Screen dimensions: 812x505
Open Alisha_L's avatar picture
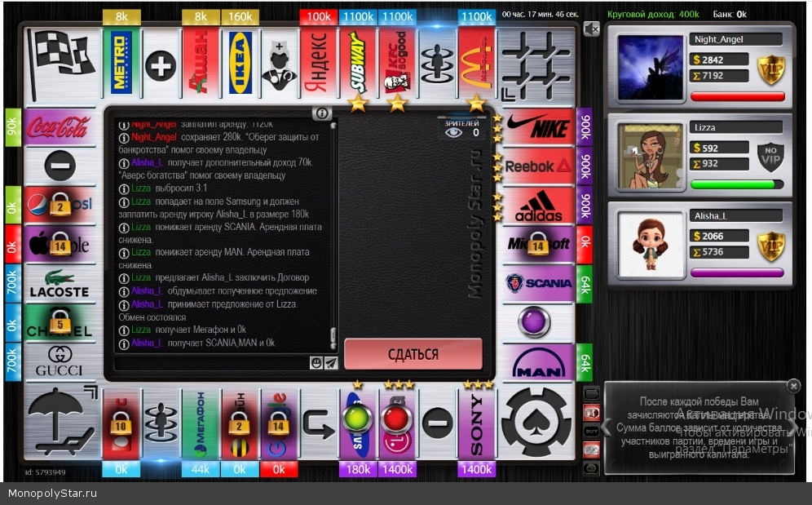pos(651,244)
